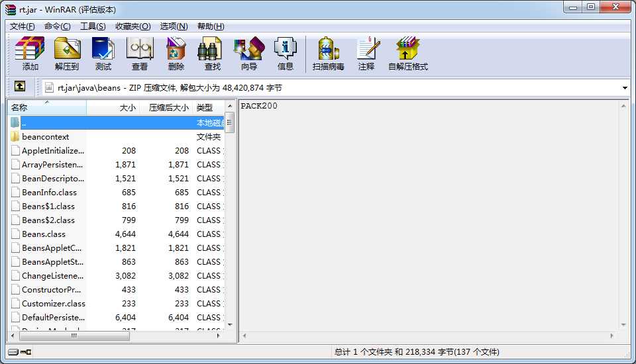The height and width of the screenshot is (364, 636).
Task: Click the Virus Scan (扫描病毒) icon
Action: (328, 54)
